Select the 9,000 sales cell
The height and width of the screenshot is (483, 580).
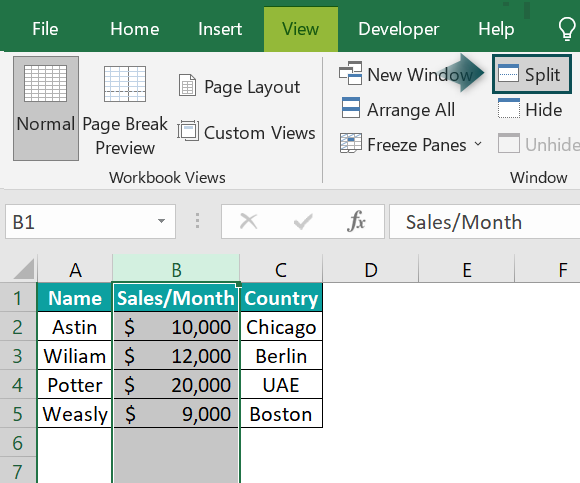coord(176,413)
